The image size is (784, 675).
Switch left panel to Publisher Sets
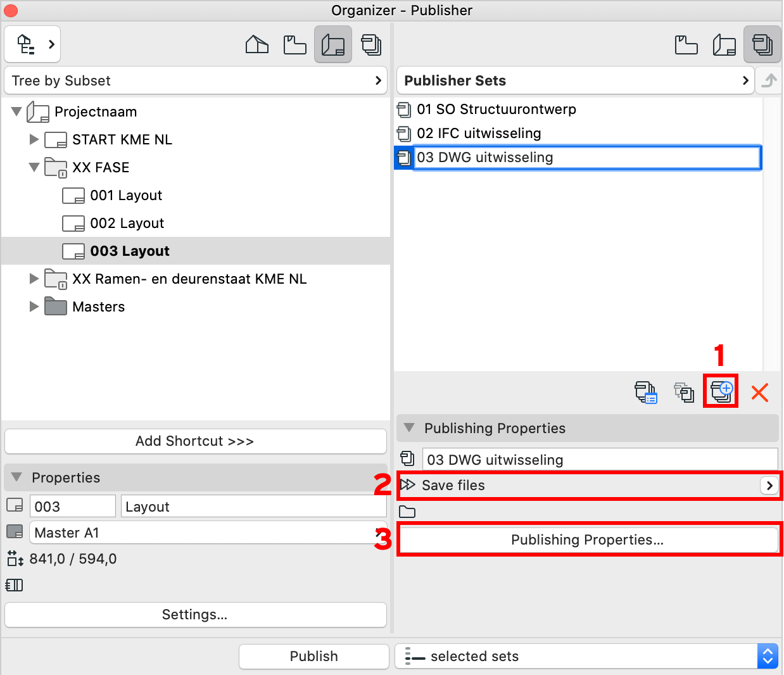click(371, 44)
